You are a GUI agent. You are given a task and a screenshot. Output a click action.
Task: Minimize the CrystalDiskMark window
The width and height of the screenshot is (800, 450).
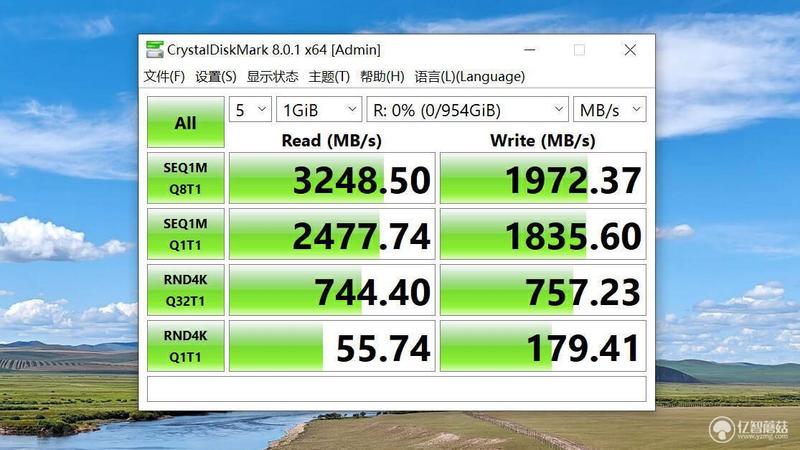point(530,49)
